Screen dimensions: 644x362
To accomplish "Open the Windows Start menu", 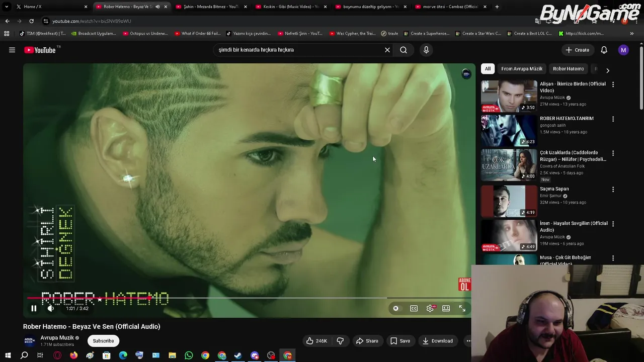I will pos(8,355).
